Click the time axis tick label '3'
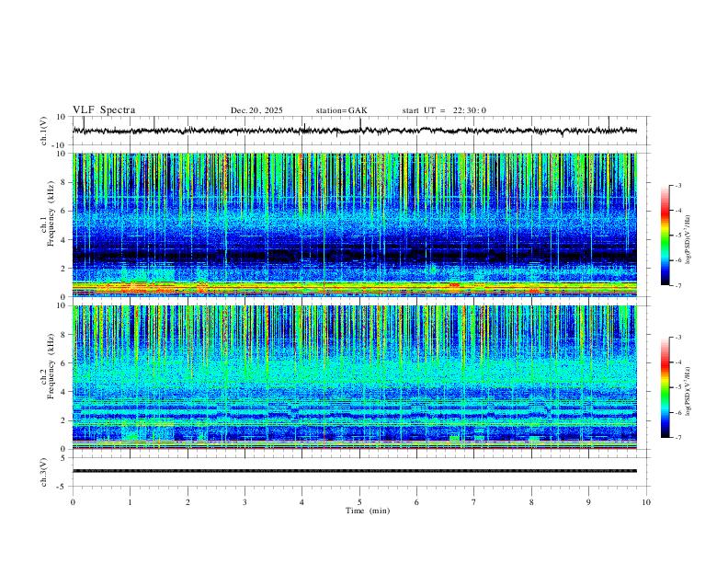The image size is (728, 563). tap(245, 502)
